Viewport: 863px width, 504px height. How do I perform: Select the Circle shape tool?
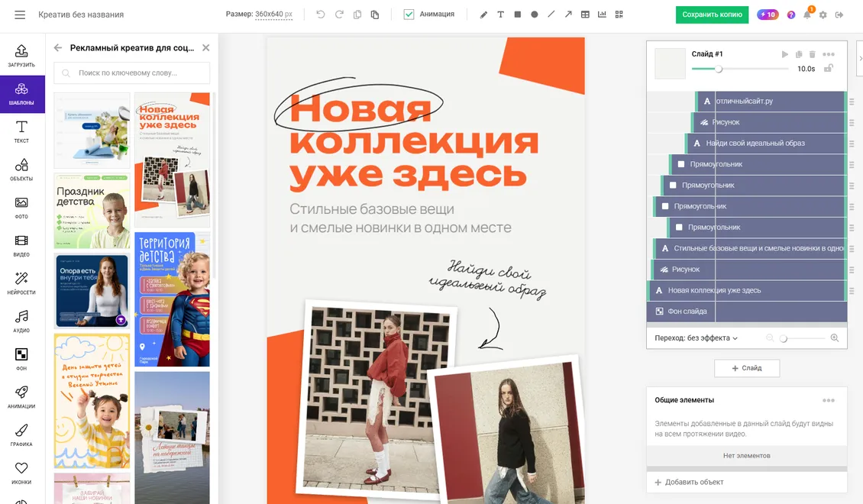pyautogui.click(x=535, y=15)
